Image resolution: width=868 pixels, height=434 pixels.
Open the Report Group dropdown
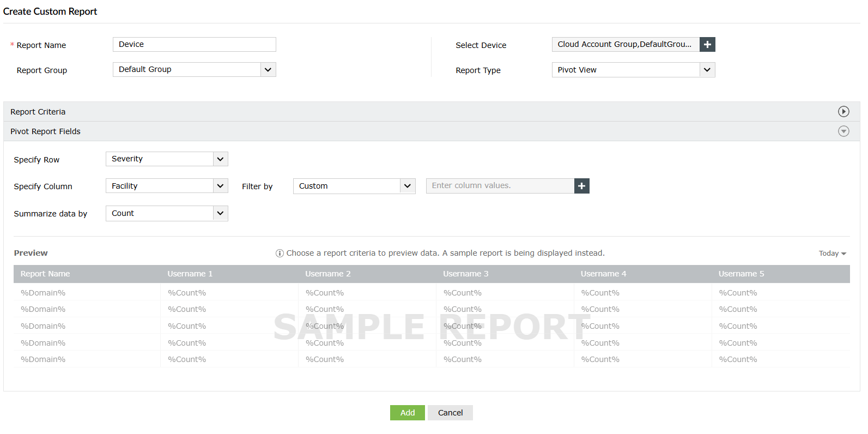coord(195,70)
